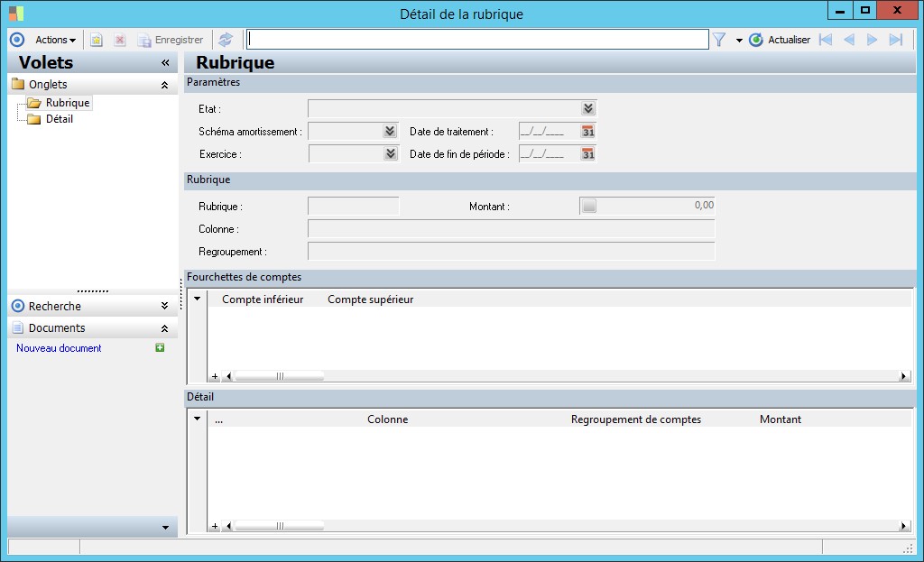
Task: Click the Nouveau document link
Action: 59,348
